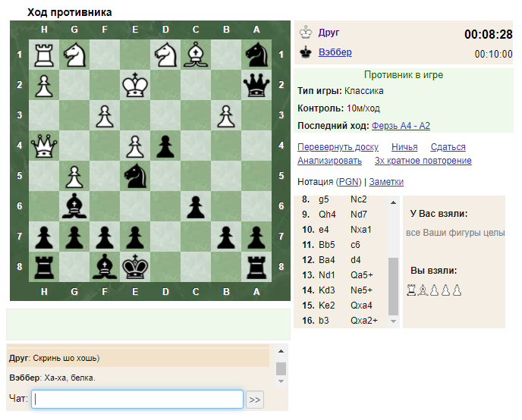Image resolution: width=522 pixels, height=420 pixels.
Task: Send chat message with >> button
Action: click(x=255, y=400)
